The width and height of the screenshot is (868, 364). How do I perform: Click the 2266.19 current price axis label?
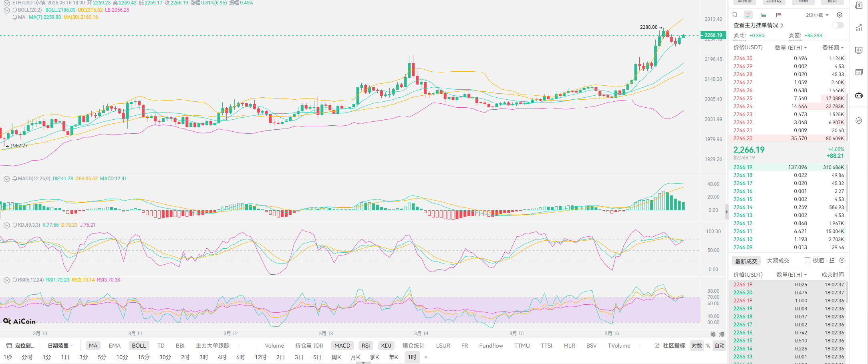(713, 35)
